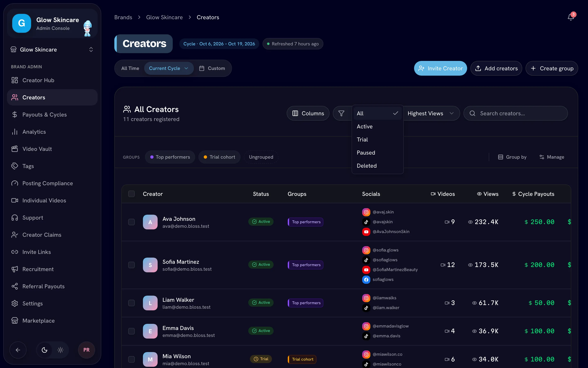Select Active in status filter
Viewport: 588px width, 368px height.
pos(378,127)
